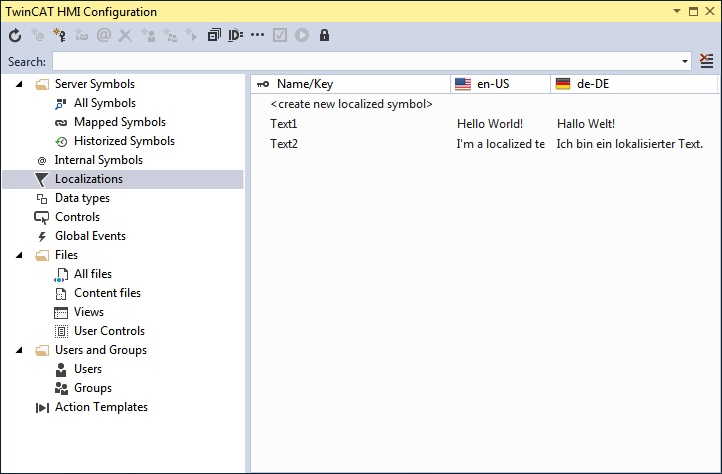Click the create new localization key icon
This screenshot has height=474, width=722.
(59, 35)
